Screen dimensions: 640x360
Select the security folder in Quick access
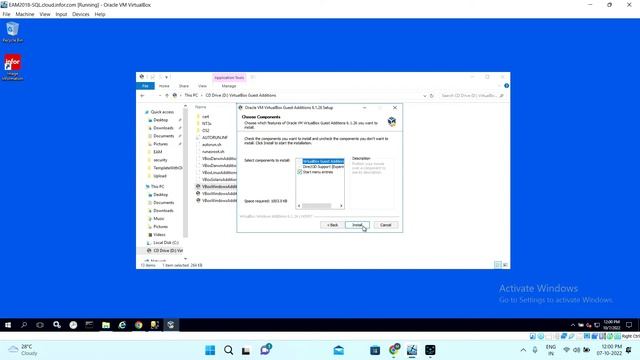pyautogui.click(x=160, y=160)
